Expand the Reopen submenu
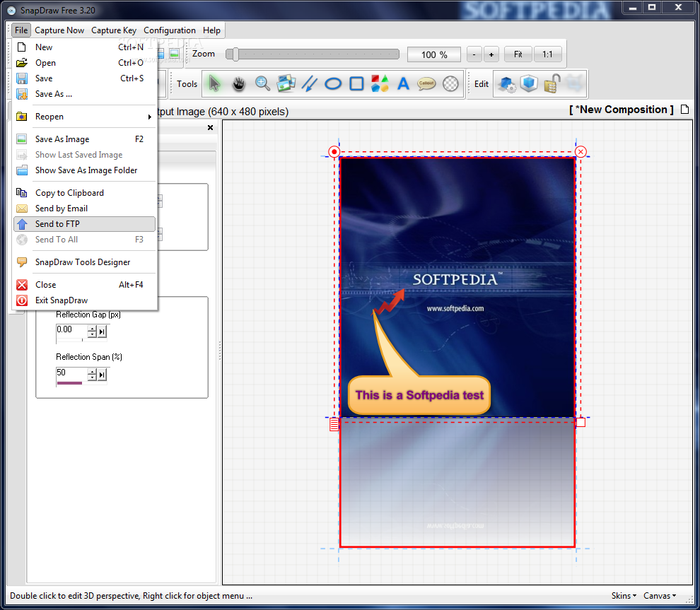The image size is (700, 610). click(85, 117)
